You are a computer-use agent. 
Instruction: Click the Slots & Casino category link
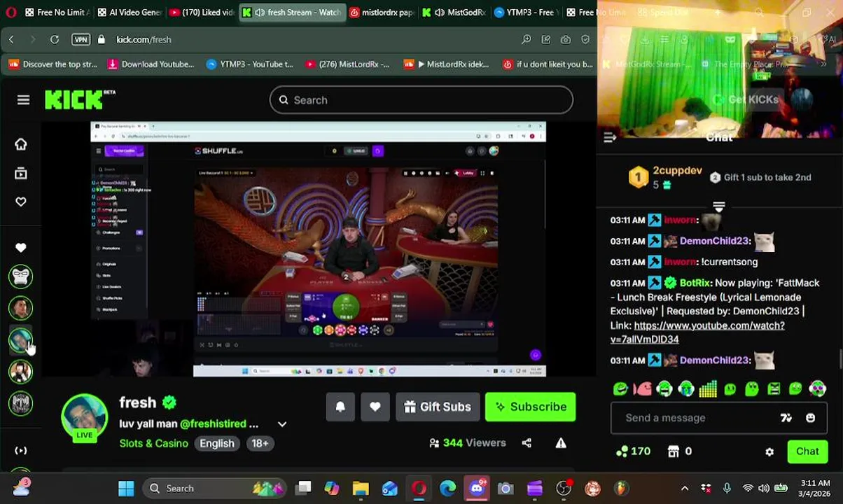point(153,443)
